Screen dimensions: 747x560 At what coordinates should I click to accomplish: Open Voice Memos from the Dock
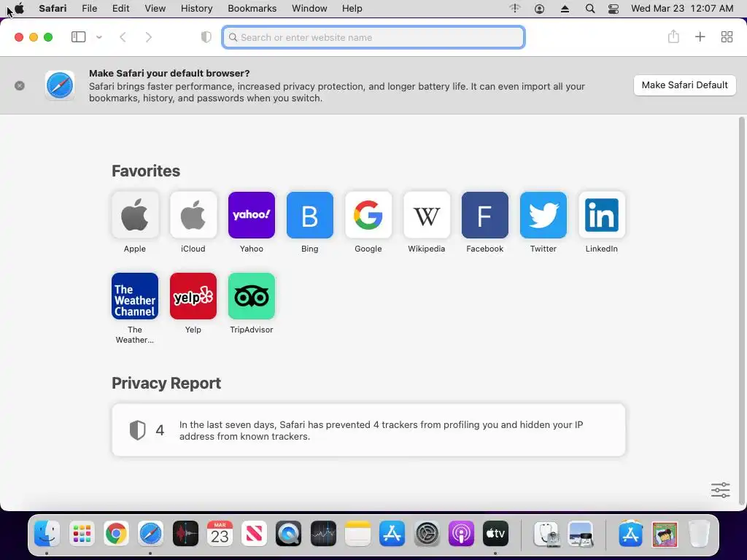pyautogui.click(x=185, y=533)
